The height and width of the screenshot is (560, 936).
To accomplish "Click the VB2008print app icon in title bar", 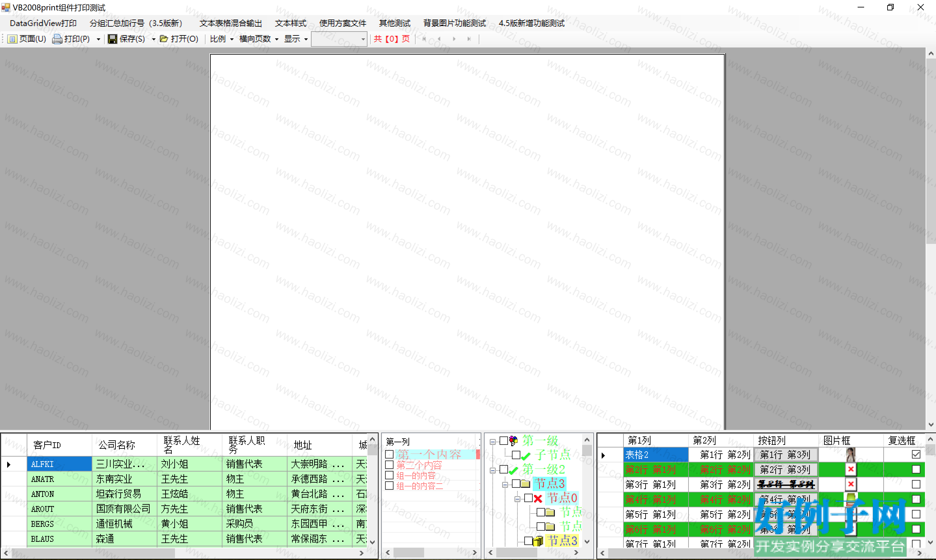I will pyautogui.click(x=6, y=7).
